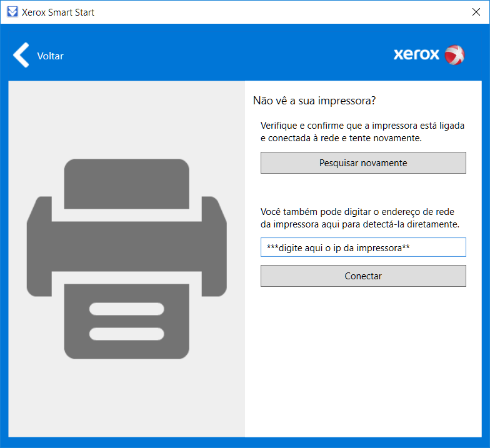Go back using the Voltar label
The height and width of the screenshot is (448, 490).
coord(50,56)
